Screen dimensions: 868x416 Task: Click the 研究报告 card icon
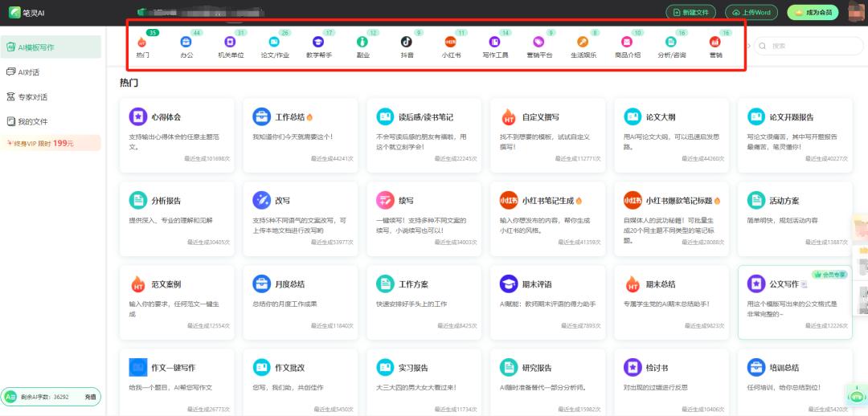[x=509, y=367]
